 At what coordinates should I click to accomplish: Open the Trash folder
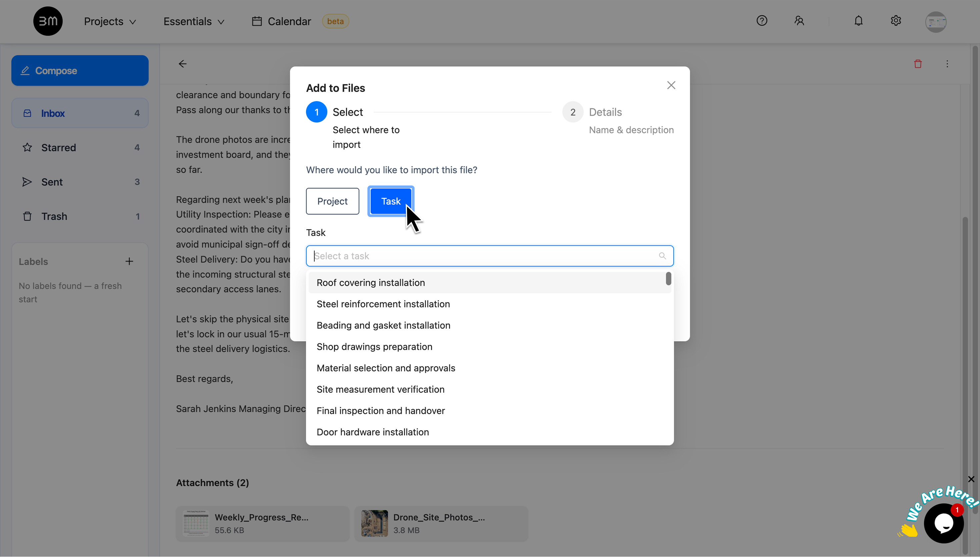click(x=80, y=216)
